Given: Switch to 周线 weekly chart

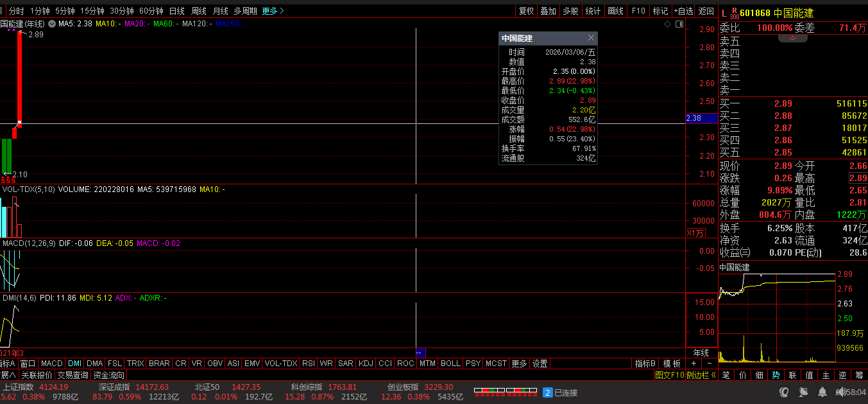Looking at the screenshot, I should pyautogui.click(x=199, y=11).
